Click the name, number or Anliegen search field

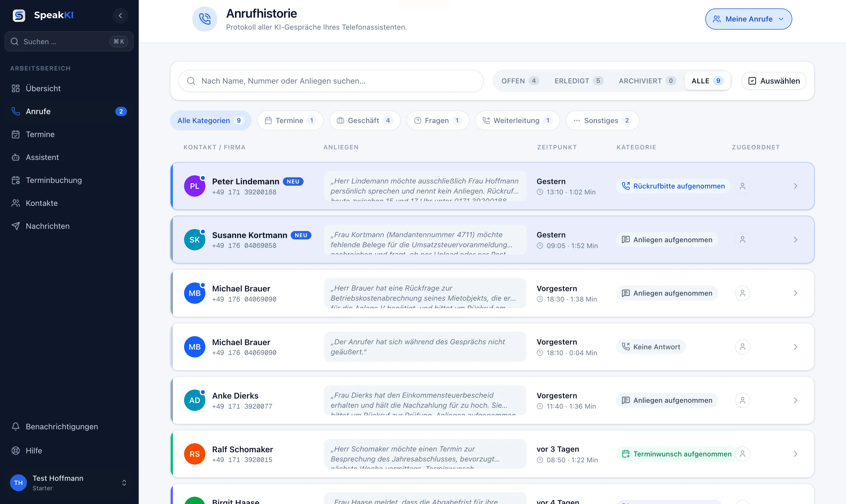(331, 81)
